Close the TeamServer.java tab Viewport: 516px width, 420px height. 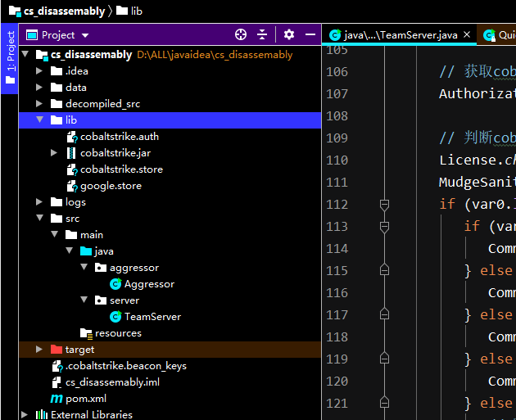467,34
